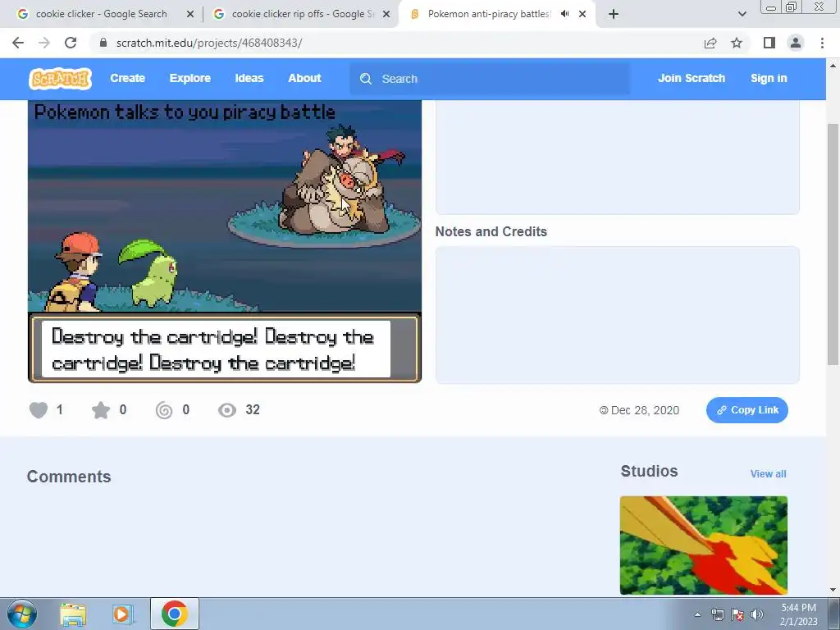Click the network tray icon

point(717,614)
